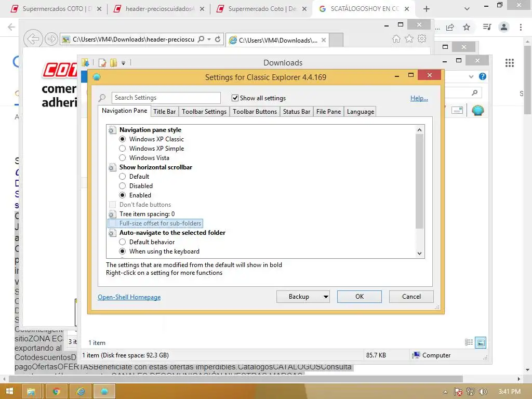Open Chrome tab search dropdown

467,9
